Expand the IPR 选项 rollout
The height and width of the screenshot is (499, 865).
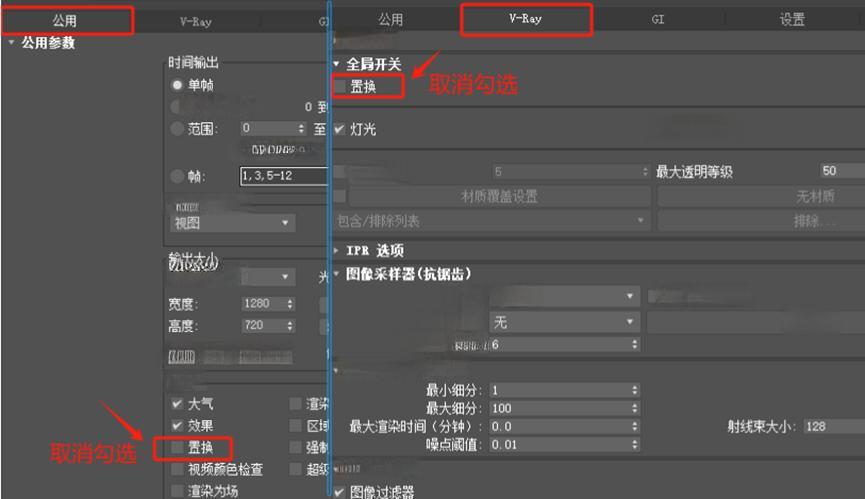point(337,251)
